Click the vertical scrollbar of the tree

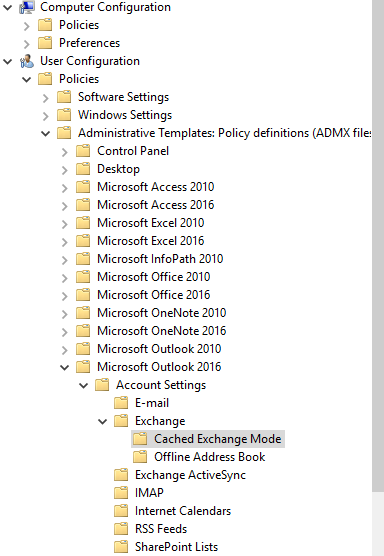coord(378,245)
